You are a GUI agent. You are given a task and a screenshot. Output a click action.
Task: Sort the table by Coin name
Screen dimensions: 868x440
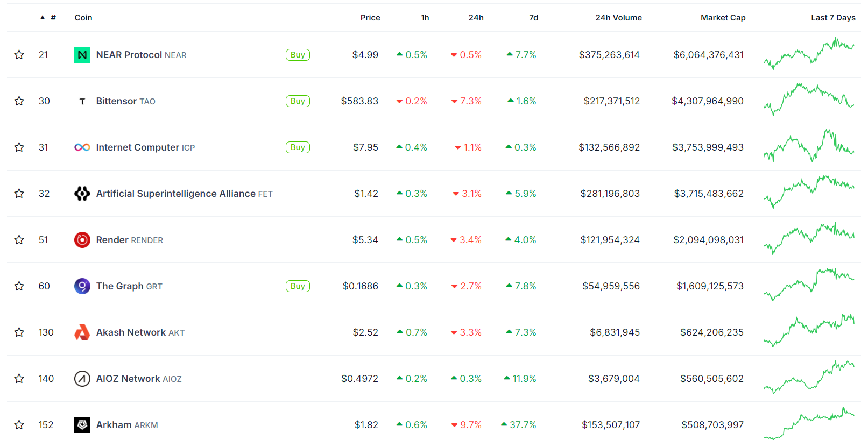click(x=83, y=18)
